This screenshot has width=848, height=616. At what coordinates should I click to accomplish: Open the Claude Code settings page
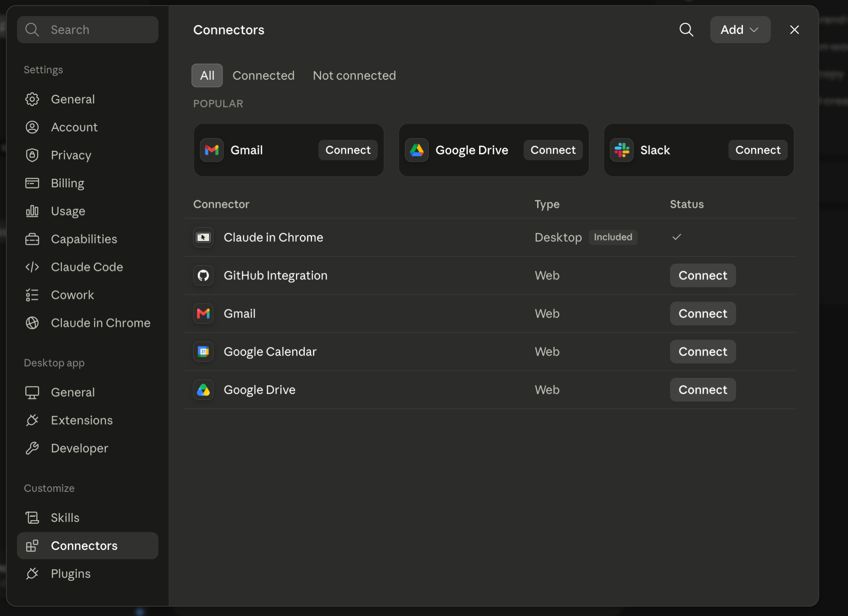click(88, 267)
